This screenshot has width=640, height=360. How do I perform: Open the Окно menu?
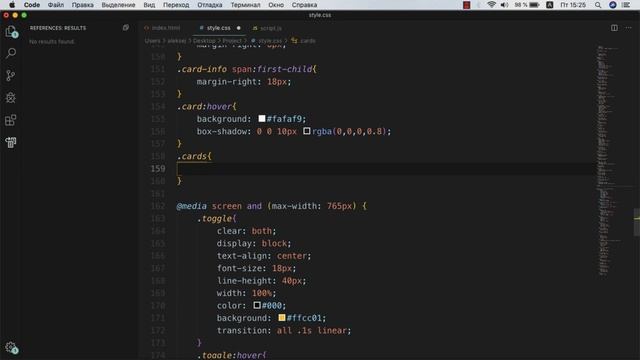pos(276,5)
